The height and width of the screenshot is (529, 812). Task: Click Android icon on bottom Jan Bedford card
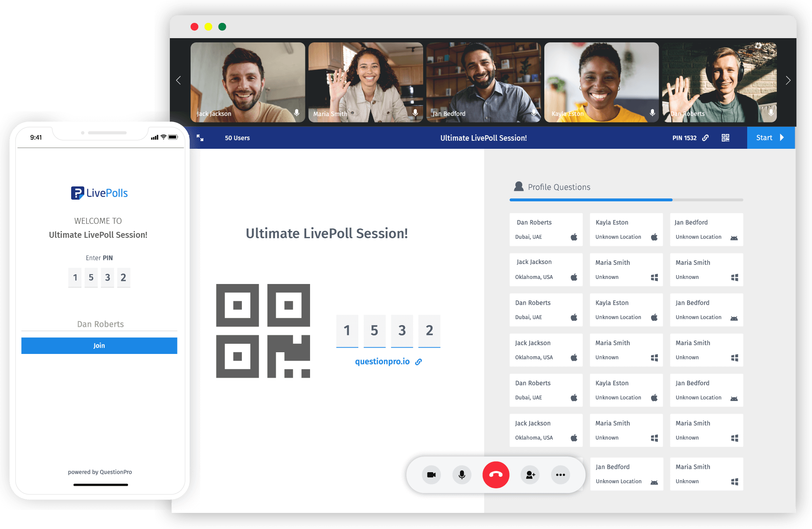click(x=654, y=482)
